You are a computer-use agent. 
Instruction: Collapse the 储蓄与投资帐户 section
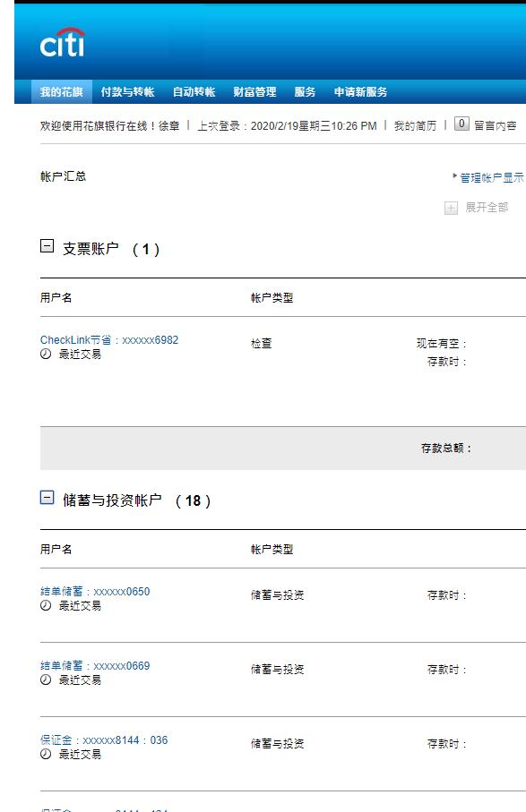(47, 498)
